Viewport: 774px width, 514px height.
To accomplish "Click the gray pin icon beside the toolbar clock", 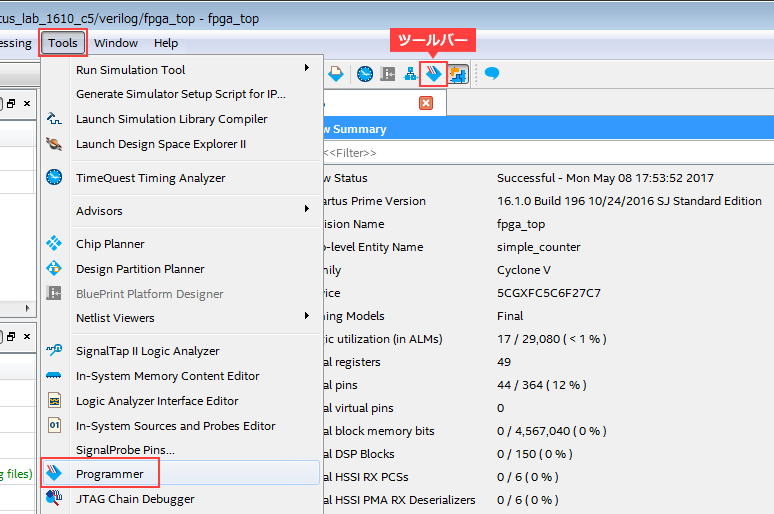I will coord(387,74).
